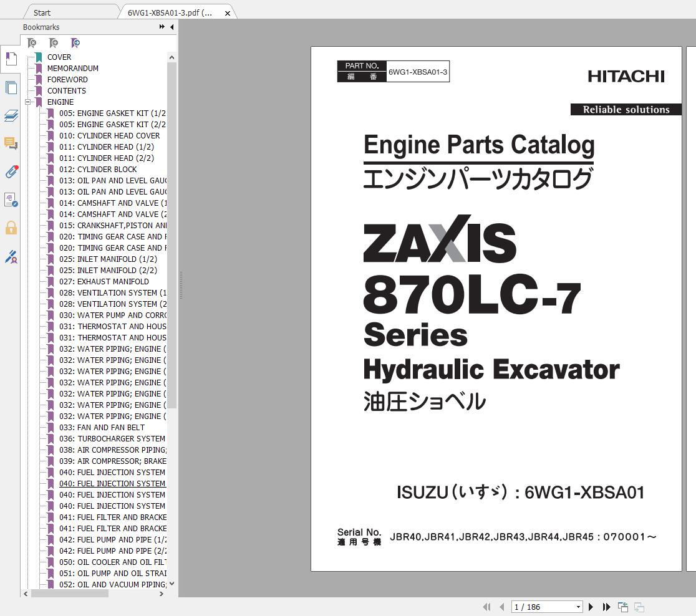Open 051: OIL PUMP bookmark
696x616 pixels.
coord(113,574)
